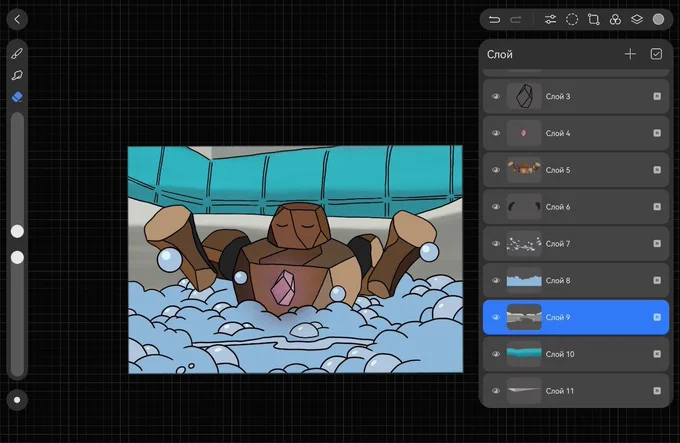This screenshot has width=680, height=443.
Task: Select the Слой 11 layer name
Action: 559,391
